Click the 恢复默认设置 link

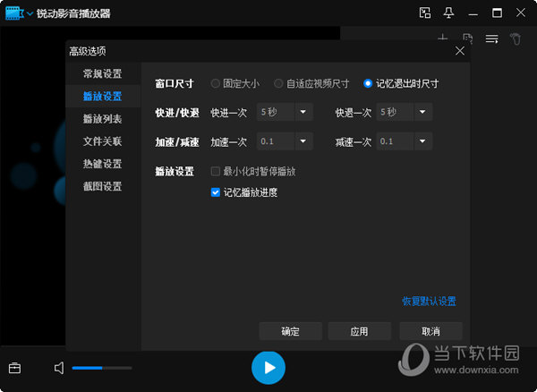[x=429, y=302]
